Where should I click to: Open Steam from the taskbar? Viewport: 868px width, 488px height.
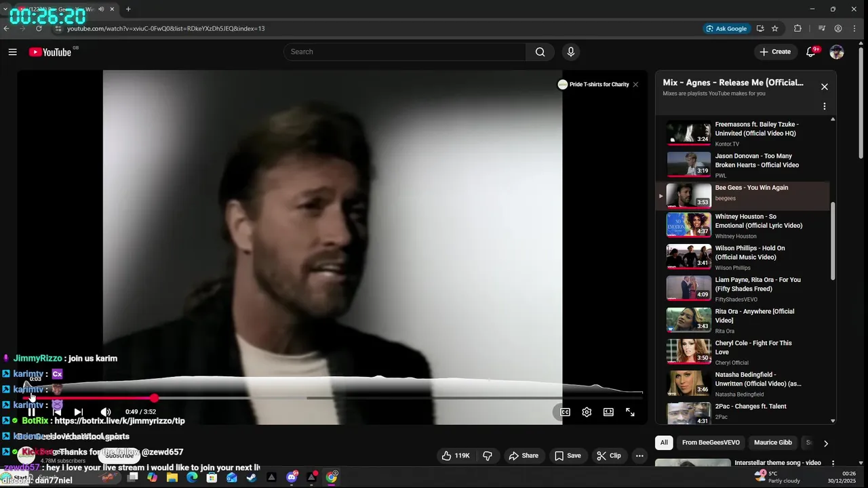(251, 478)
